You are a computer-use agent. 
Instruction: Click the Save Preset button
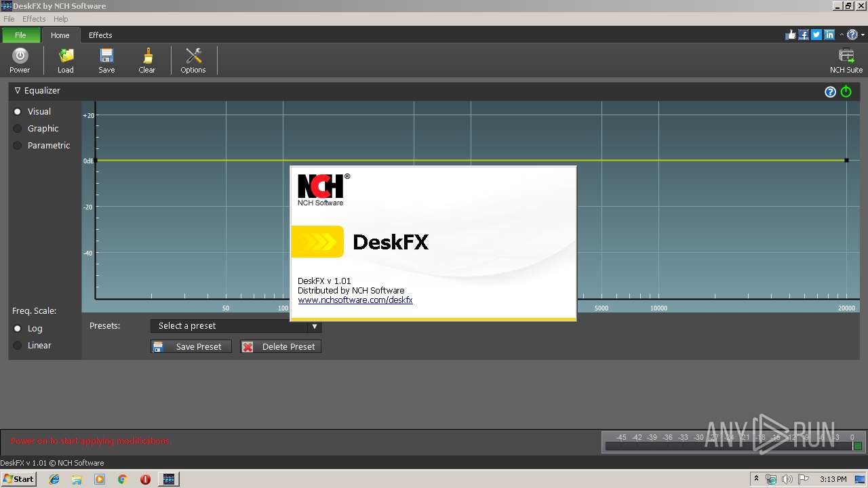pos(191,346)
